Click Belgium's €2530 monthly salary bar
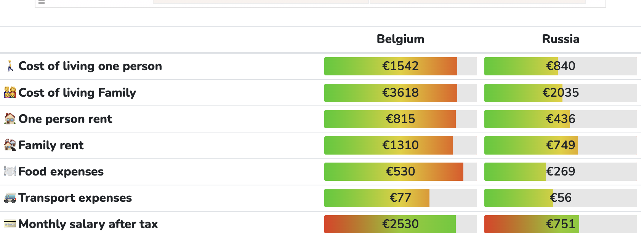The image size is (644, 233). pos(400,224)
